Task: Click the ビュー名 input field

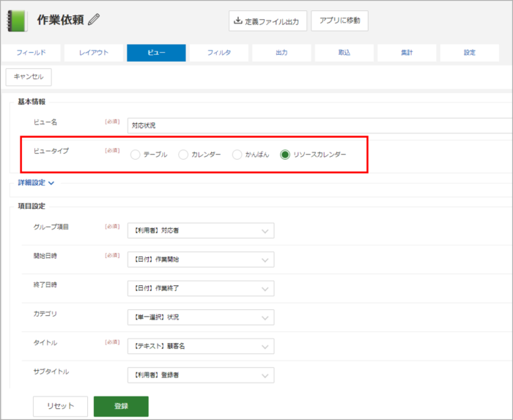Action: pyautogui.click(x=320, y=125)
